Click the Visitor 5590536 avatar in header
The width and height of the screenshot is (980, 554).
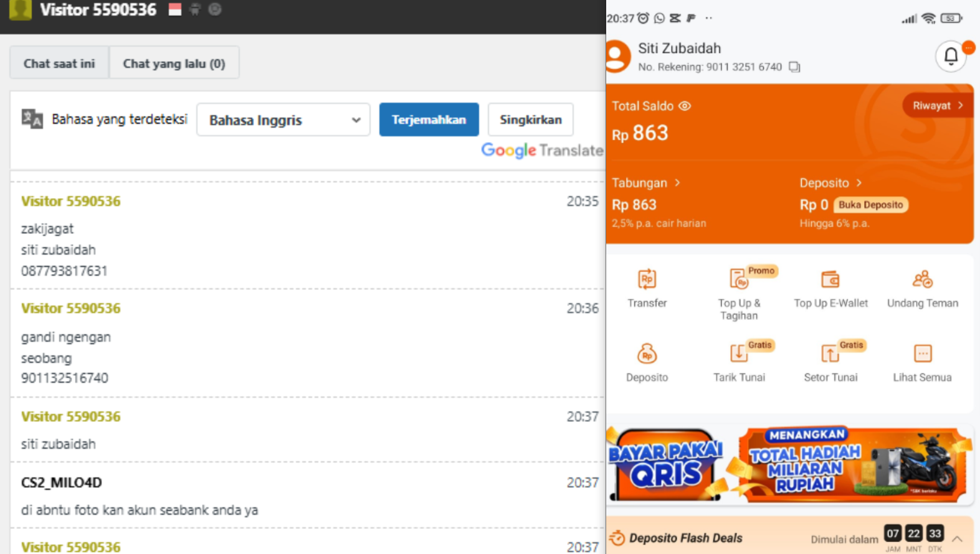coord(21,9)
